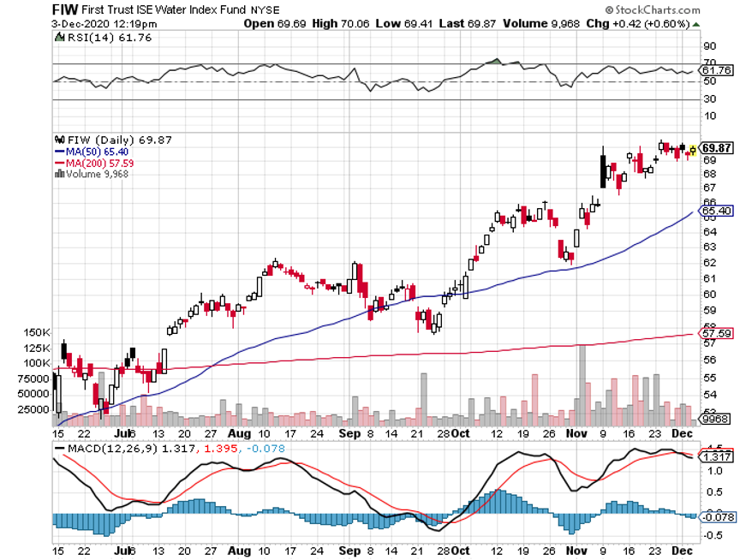
Task: Click the Aug label on the price panel date axis
Action: 239,433
